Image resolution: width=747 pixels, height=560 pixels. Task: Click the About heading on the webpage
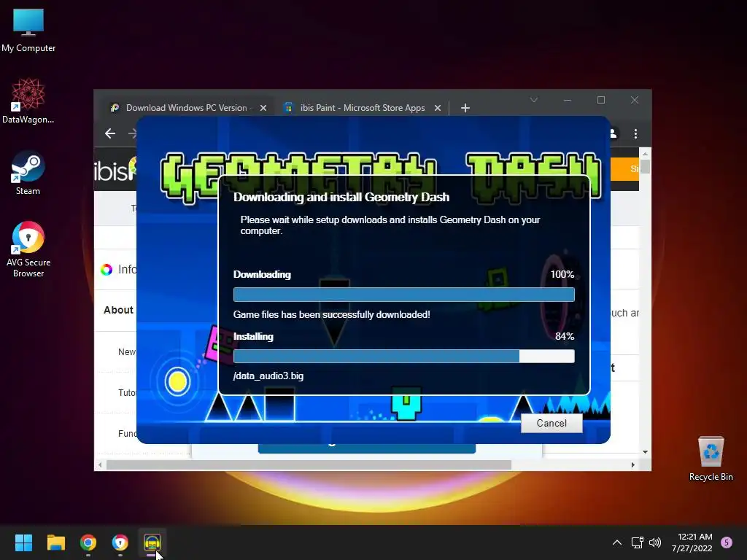[118, 310]
